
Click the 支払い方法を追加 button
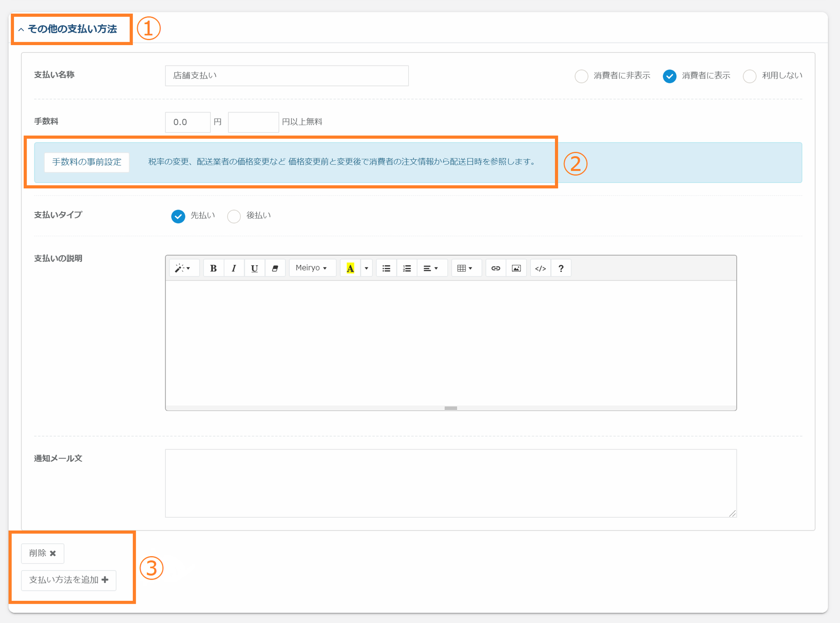(68, 580)
